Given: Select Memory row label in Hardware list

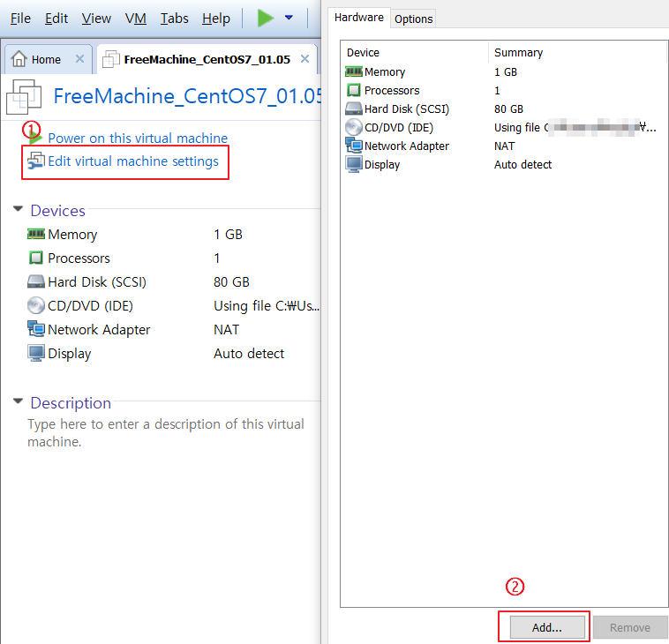Looking at the screenshot, I should (385, 71).
